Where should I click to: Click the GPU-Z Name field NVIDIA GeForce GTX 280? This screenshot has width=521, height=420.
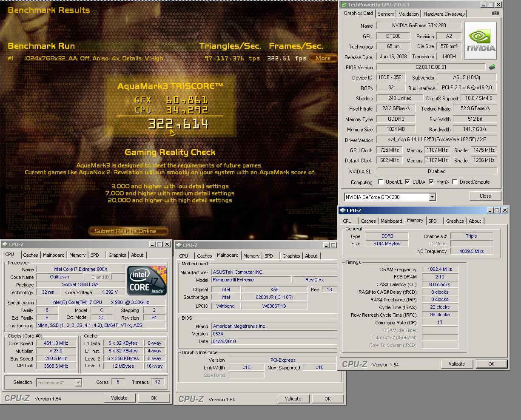419,26
